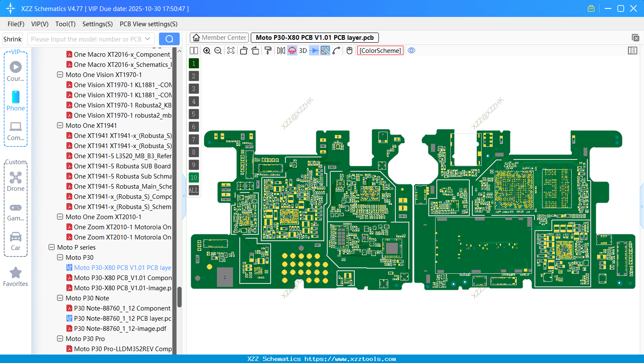Click the blue eye visibility icon
The width and height of the screenshot is (644, 363).
pos(411,50)
